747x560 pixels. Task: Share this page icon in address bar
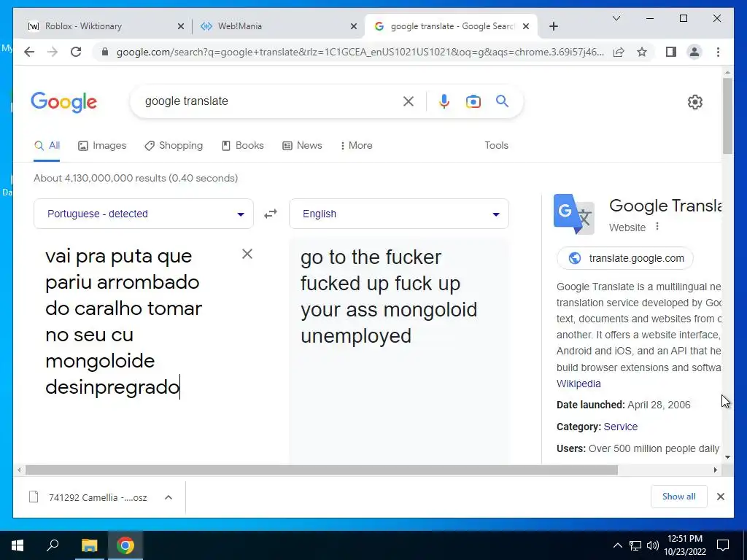pos(619,52)
